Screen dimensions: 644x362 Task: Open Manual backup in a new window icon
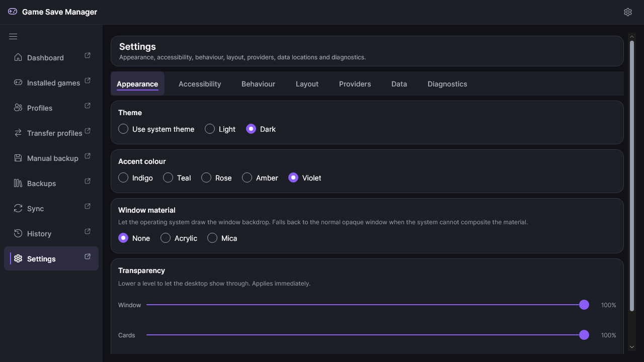pos(88,156)
